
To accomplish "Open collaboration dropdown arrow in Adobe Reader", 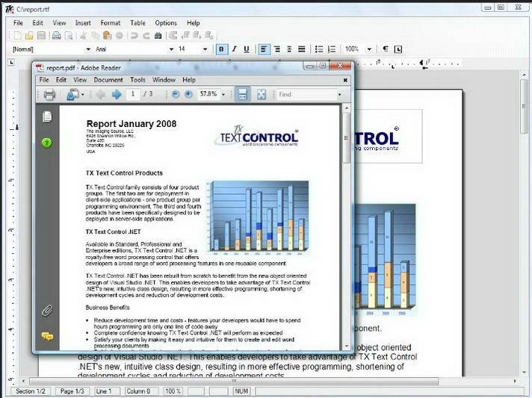I will [83, 95].
